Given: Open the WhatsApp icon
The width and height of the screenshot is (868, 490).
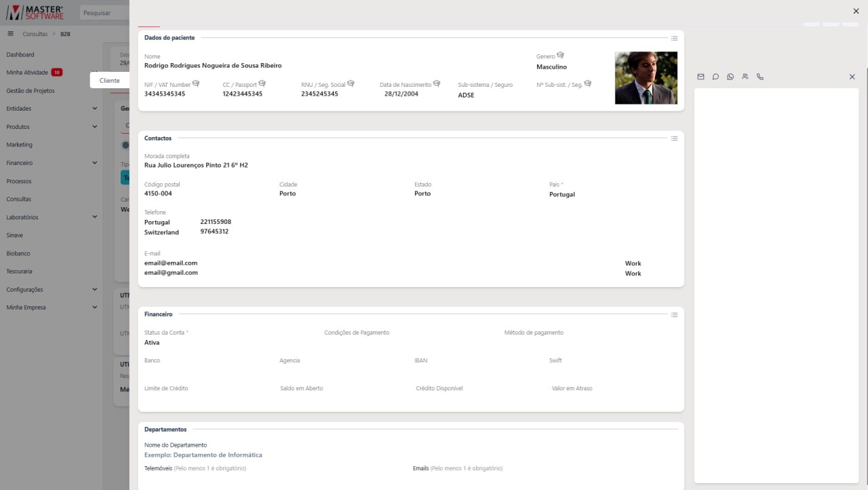Looking at the screenshot, I should (x=730, y=77).
